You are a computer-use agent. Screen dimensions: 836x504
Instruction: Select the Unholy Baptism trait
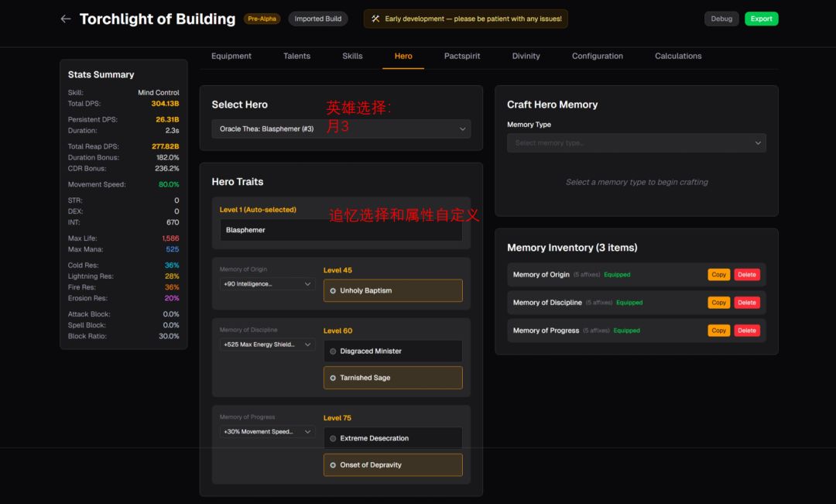pyautogui.click(x=393, y=290)
